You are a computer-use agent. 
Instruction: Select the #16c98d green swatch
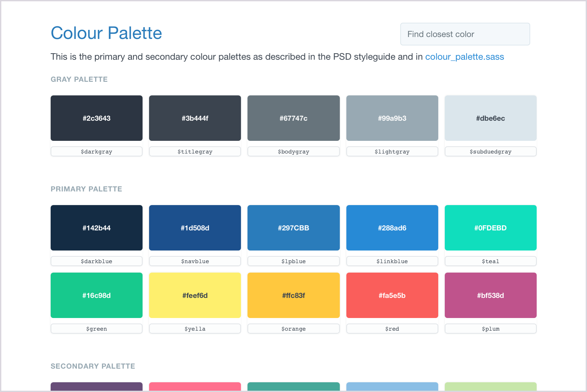(x=96, y=295)
